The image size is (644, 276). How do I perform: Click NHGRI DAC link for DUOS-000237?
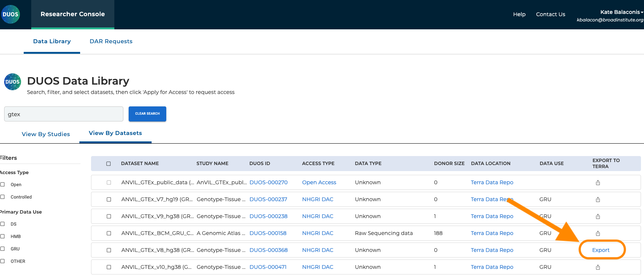click(x=317, y=199)
